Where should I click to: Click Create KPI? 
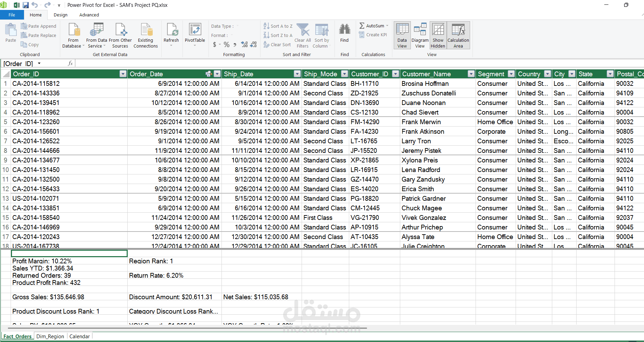373,35
